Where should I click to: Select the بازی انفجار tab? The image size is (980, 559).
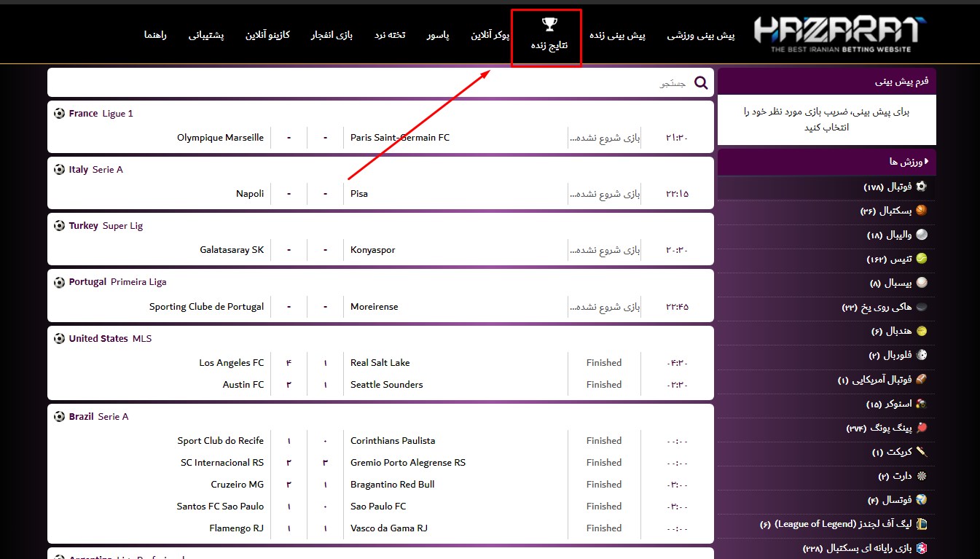332,34
